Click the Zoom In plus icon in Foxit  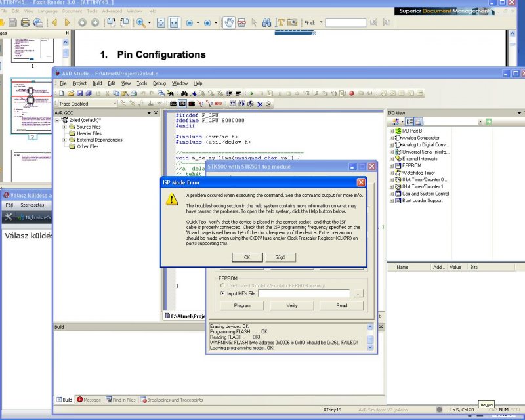[x=207, y=23]
